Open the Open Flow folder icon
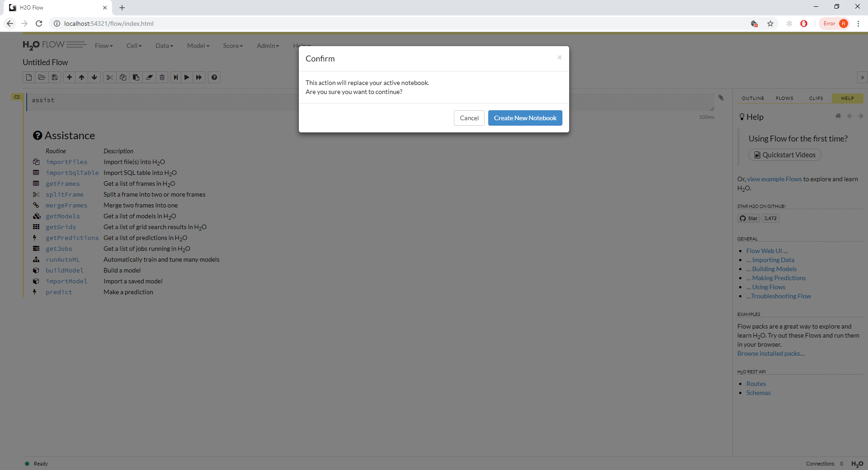Screen dimensions: 868x470 click(x=42, y=77)
